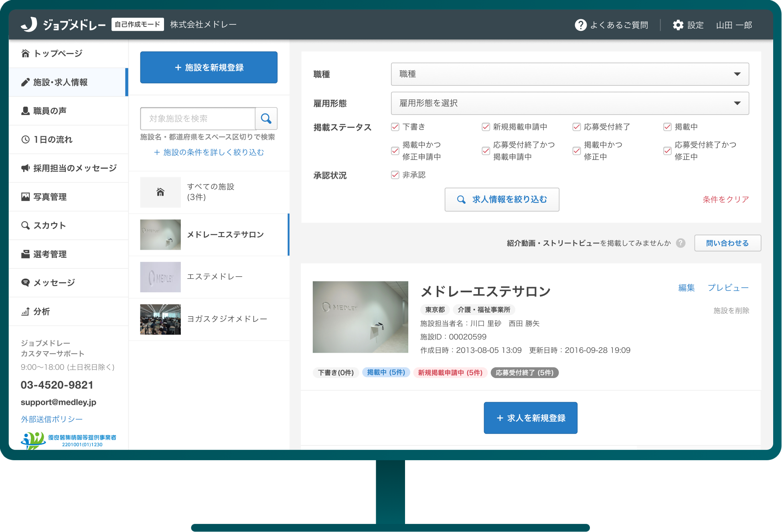The height and width of the screenshot is (532, 782).
Task: Click 求人情報を絞り込む button
Action: [502, 199]
